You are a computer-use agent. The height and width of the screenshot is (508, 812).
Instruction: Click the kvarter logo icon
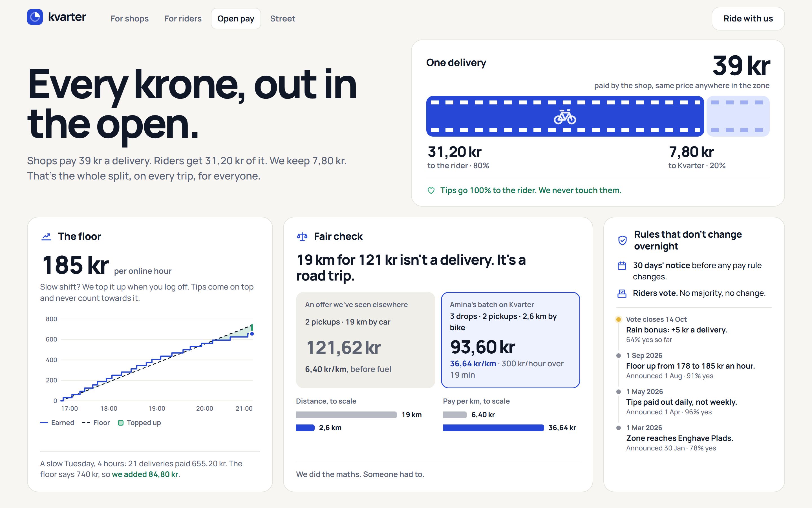pyautogui.click(x=35, y=17)
